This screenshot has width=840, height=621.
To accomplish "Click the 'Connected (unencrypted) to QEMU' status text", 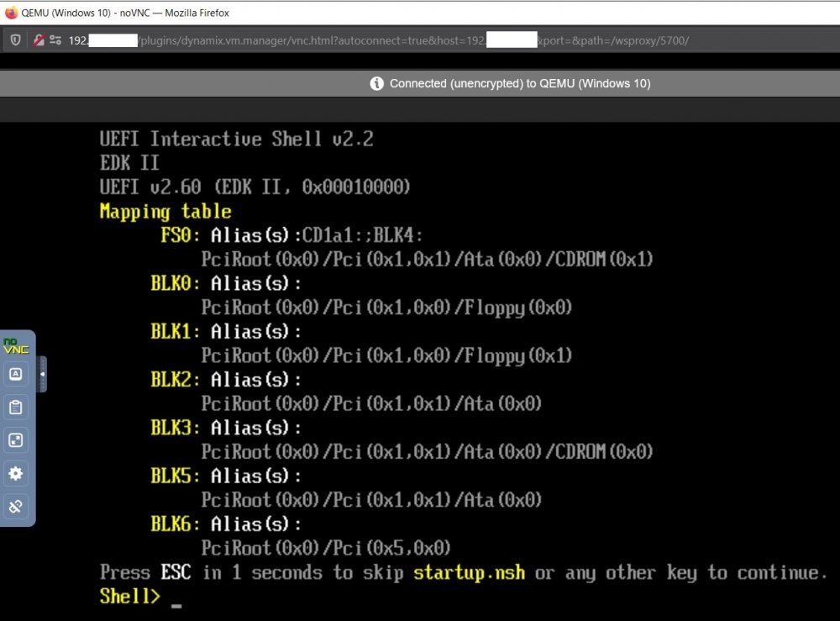I will [520, 83].
